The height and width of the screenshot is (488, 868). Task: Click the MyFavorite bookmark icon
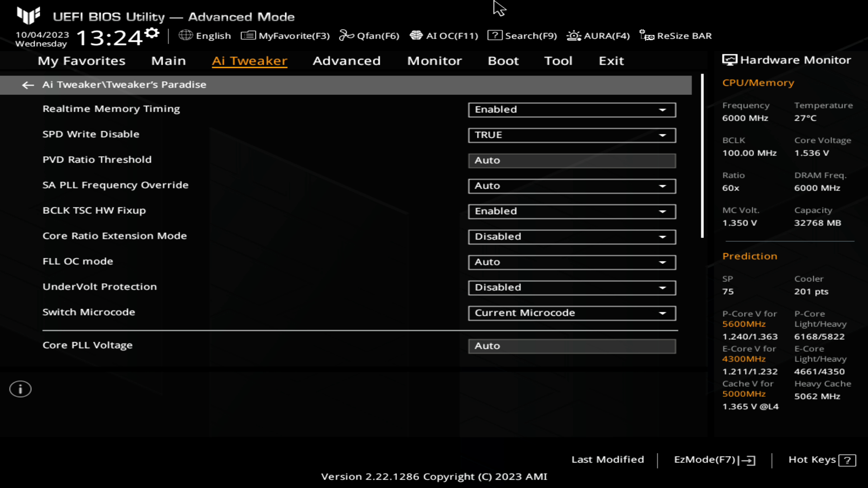(x=248, y=36)
